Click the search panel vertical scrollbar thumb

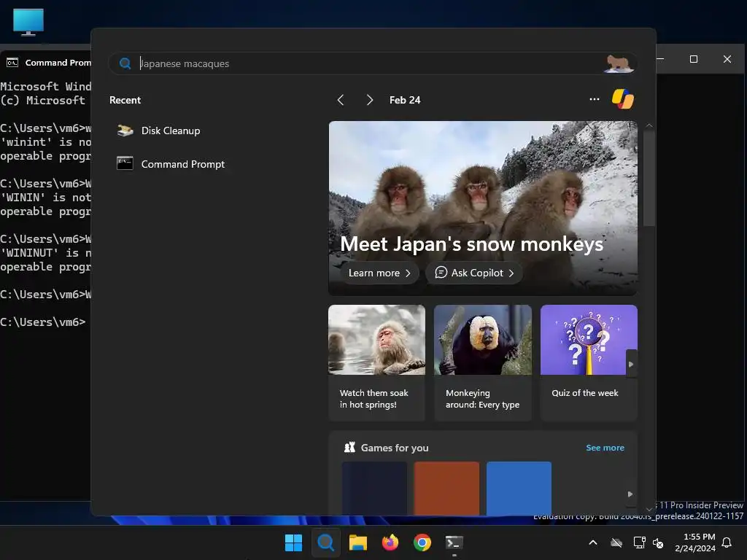point(649,179)
